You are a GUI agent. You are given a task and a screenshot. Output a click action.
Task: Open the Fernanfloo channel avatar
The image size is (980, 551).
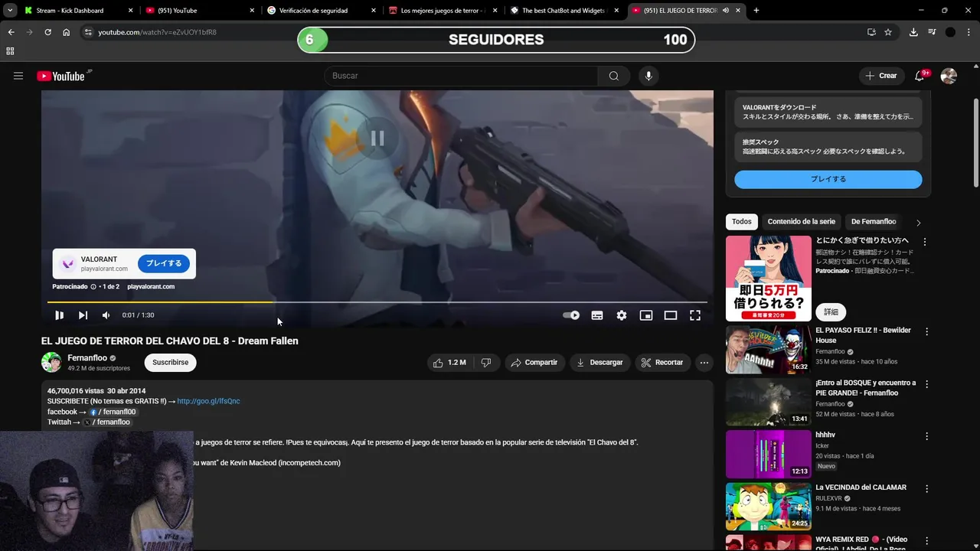pos(51,362)
